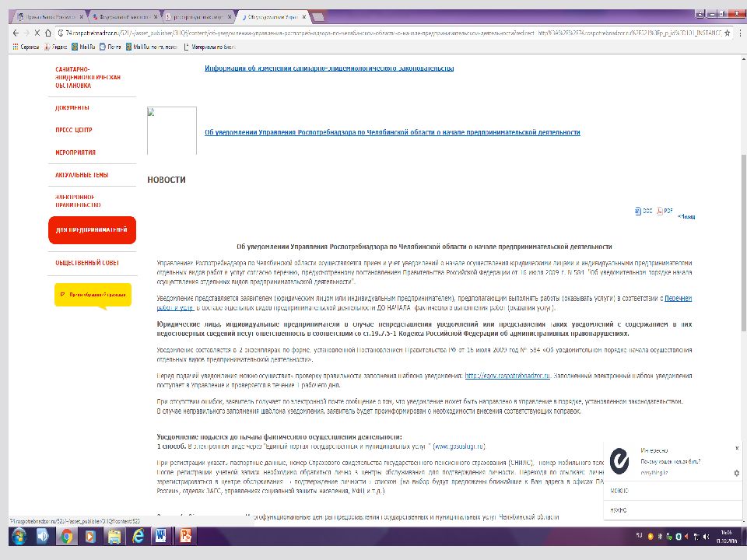Open Документы sidebar section

tap(72, 107)
